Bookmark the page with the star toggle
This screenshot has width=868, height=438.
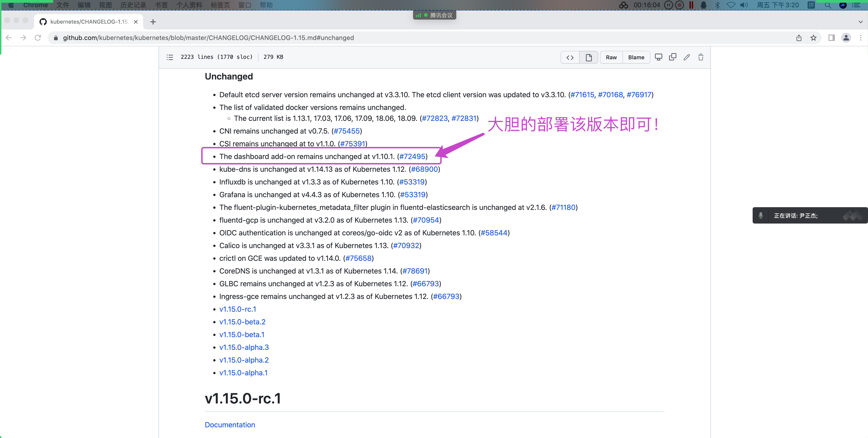(x=813, y=38)
